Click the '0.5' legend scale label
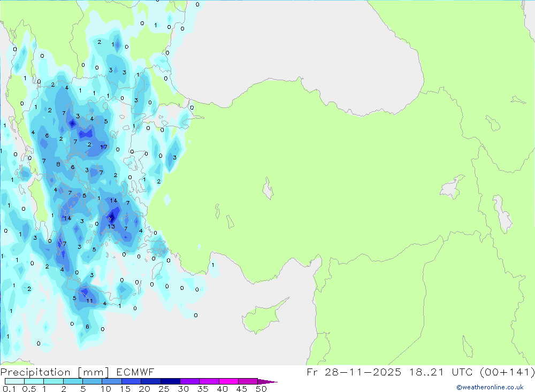This screenshot has height=392, width=535. (29, 389)
